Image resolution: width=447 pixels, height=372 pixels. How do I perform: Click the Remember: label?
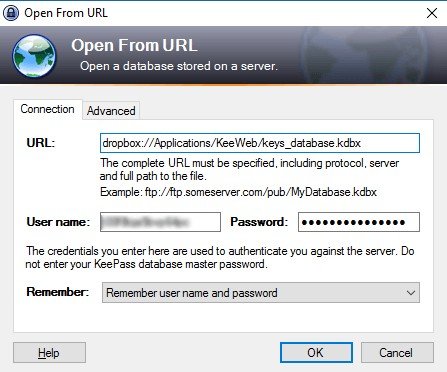(x=58, y=292)
